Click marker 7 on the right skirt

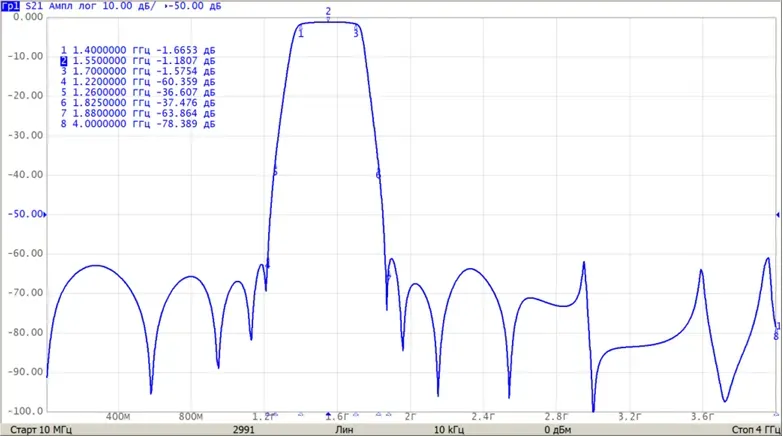(x=389, y=278)
